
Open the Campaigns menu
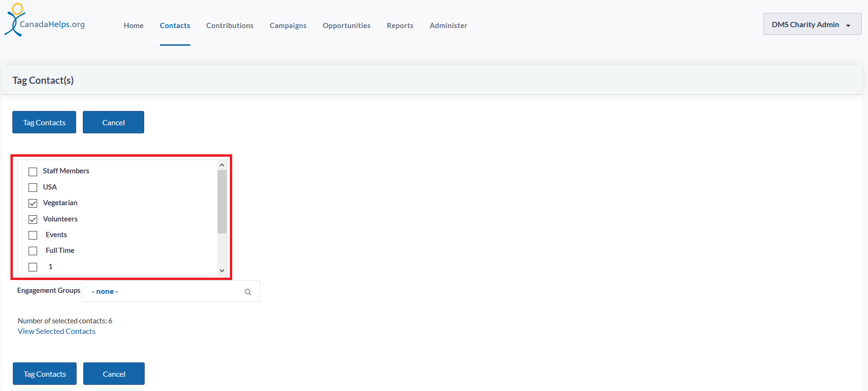click(x=288, y=26)
